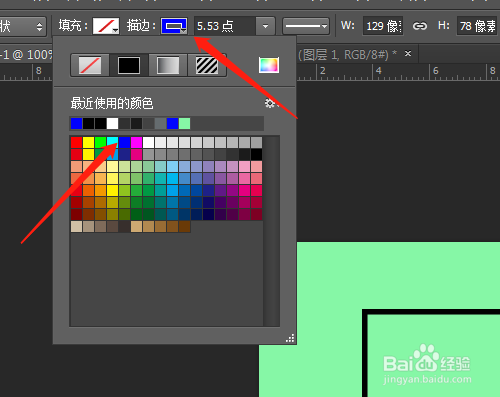Pick the slate gray recently used color
500x397 pixels.
160,124
